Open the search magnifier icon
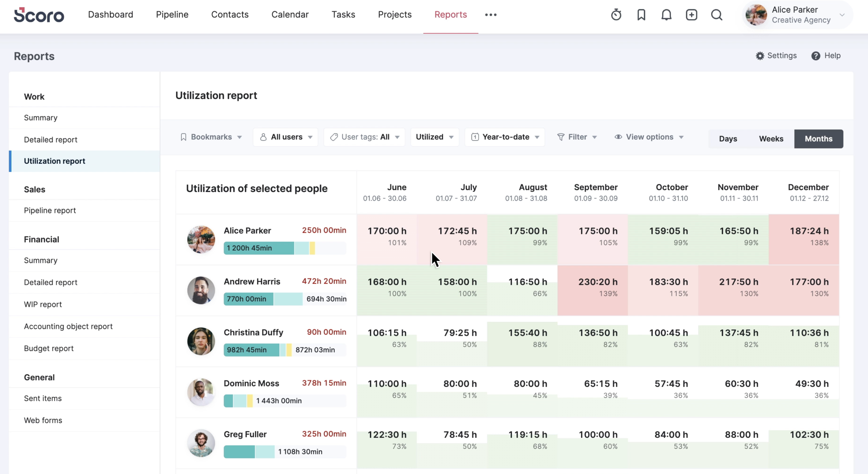This screenshot has height=474, width=868. (x=716, y=15)
